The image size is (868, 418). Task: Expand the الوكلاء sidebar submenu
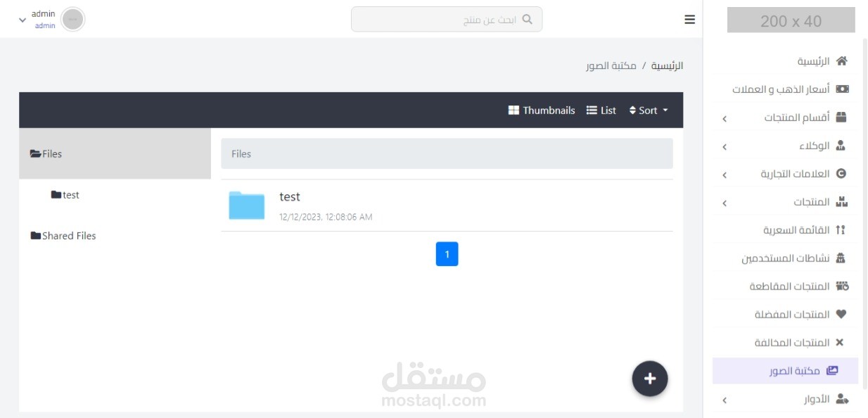(725, 147)
